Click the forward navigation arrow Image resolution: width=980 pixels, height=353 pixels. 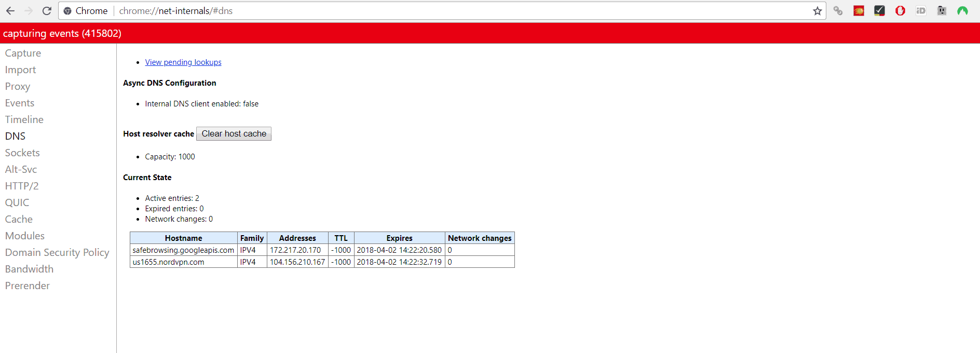click(29, 10)
